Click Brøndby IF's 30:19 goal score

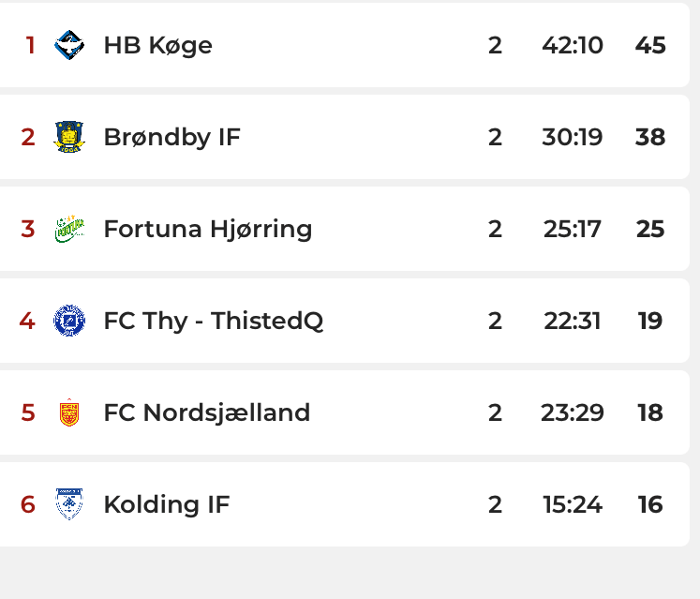point(573,137)
